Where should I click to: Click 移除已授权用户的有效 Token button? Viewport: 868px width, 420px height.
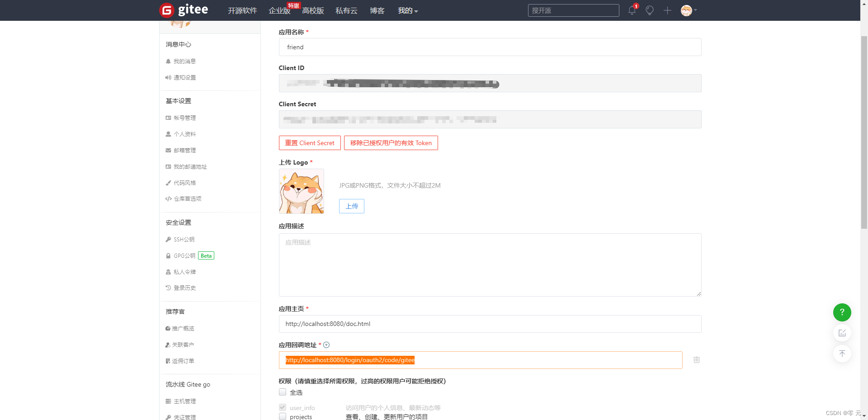[391, 143]
